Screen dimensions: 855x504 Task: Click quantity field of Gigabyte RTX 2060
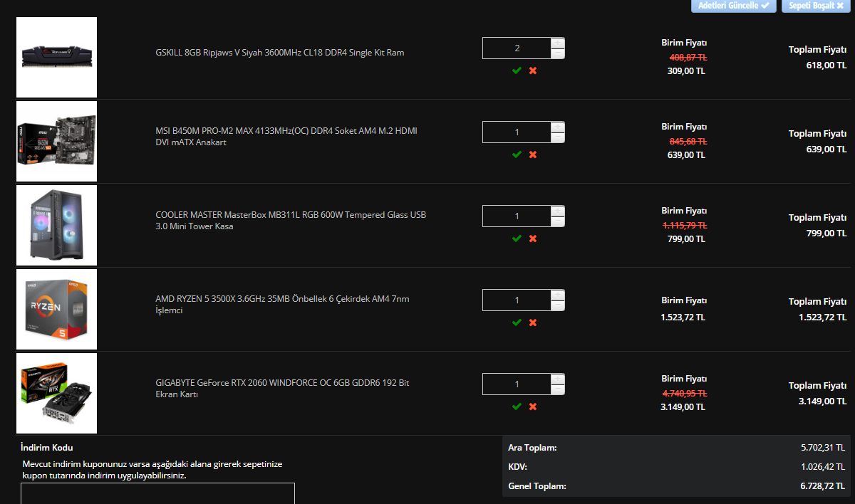[517, 384]
